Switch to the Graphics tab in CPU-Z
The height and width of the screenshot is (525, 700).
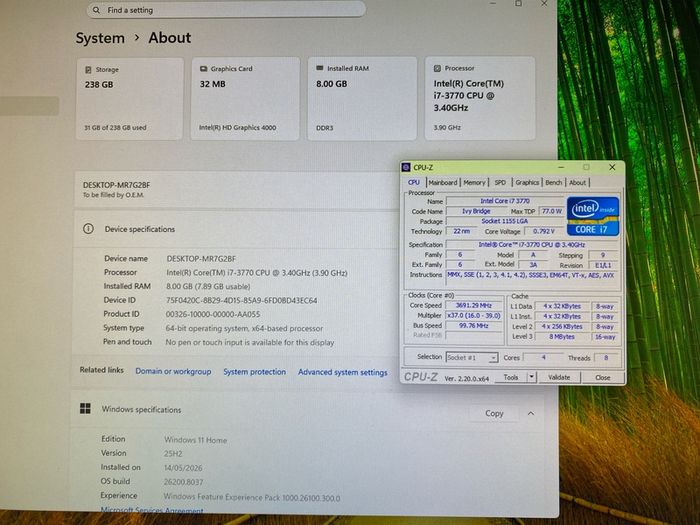[527, 183]
